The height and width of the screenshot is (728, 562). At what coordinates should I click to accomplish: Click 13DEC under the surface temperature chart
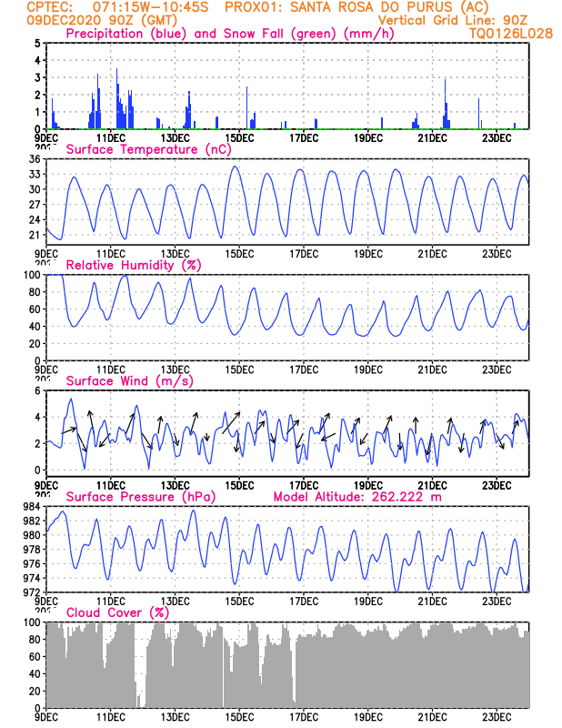pos(175,254)
